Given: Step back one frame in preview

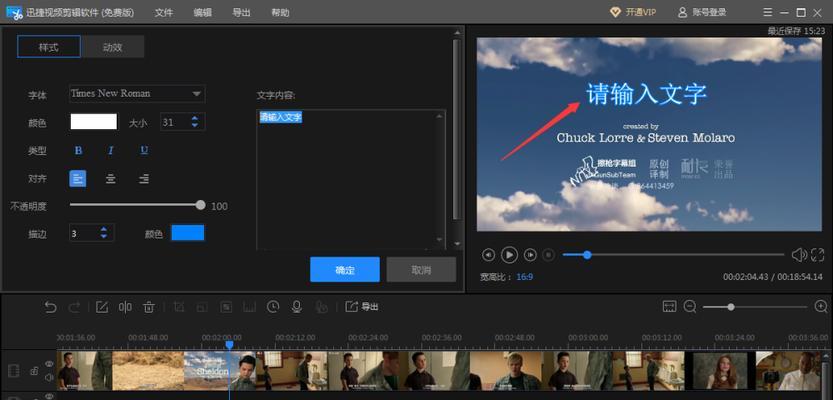Looking at the screenshot, I should (x=489, y=255).
